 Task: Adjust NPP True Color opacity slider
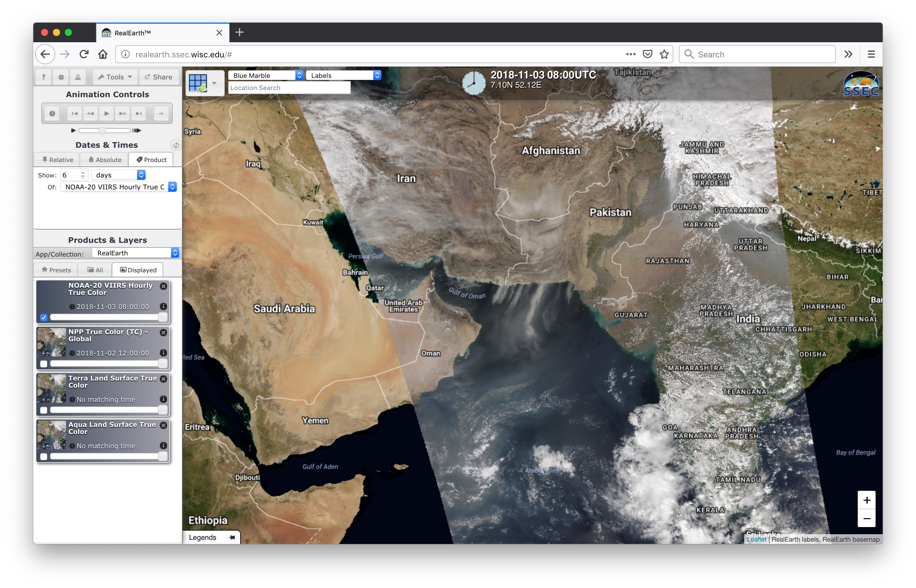pyautogui.click(x=108, y=364)
